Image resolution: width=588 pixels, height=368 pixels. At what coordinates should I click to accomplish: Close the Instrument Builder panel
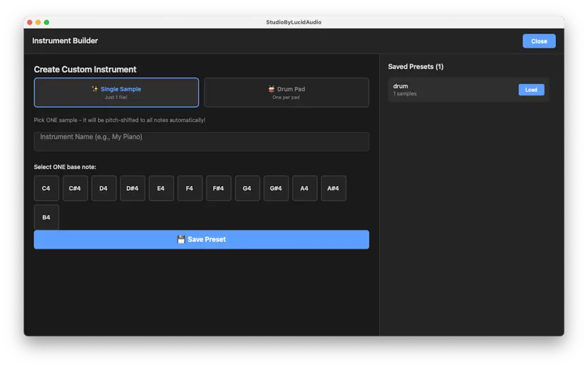coord(539,41)
